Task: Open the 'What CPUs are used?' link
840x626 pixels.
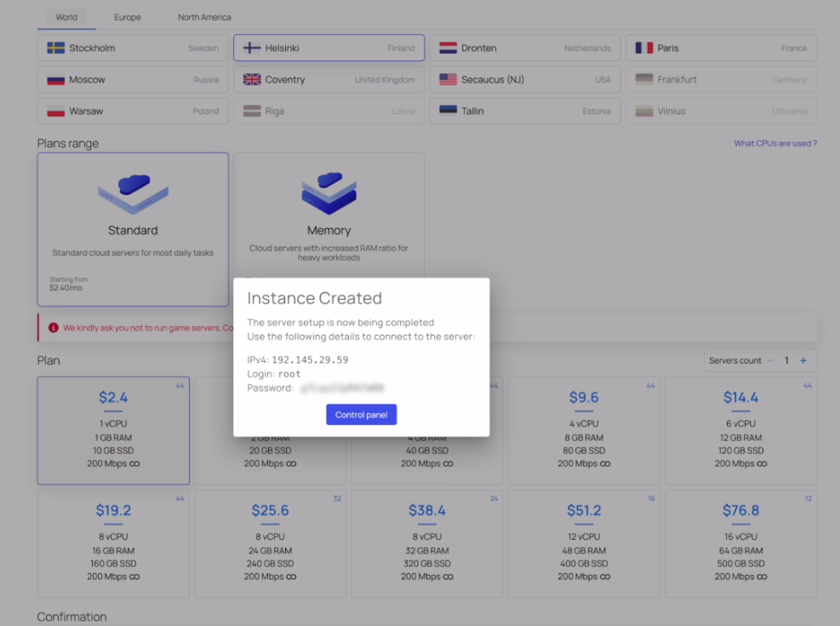Action: point(774,143)
